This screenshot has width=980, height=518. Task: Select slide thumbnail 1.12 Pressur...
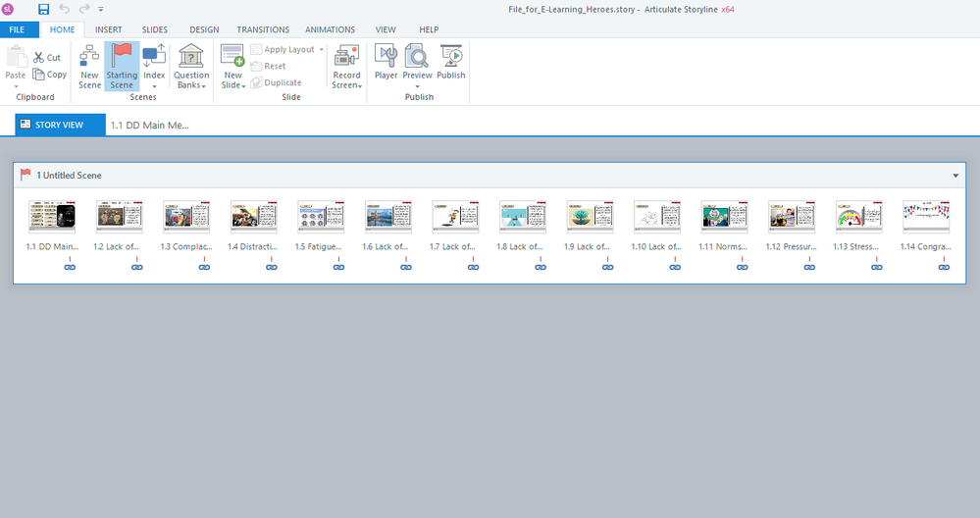[x=792, y=216]
